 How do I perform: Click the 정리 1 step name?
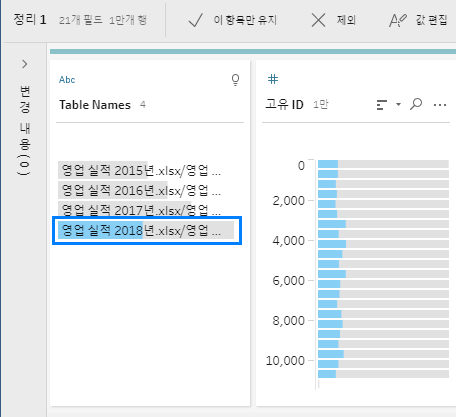tap(30, 20)
